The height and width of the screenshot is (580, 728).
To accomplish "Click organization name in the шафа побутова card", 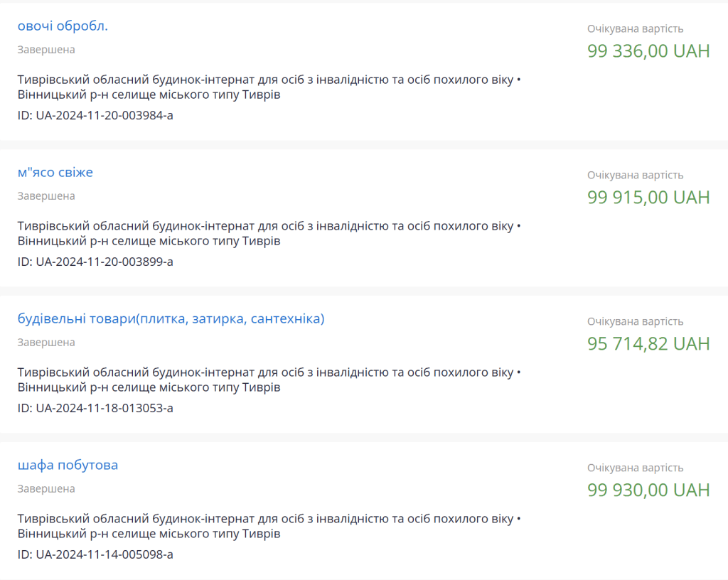I will (x=264, y=519).
